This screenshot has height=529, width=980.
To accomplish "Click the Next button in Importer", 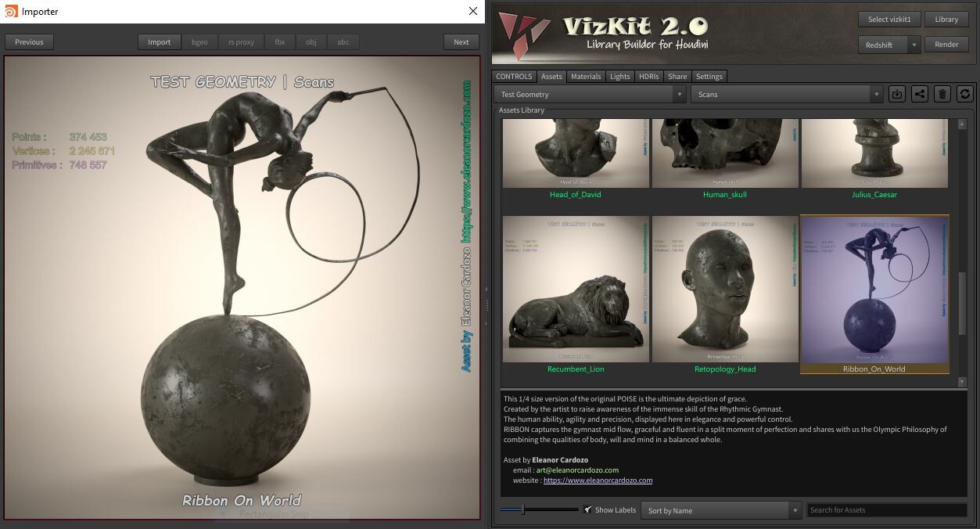I will click(x=461, y=42).
